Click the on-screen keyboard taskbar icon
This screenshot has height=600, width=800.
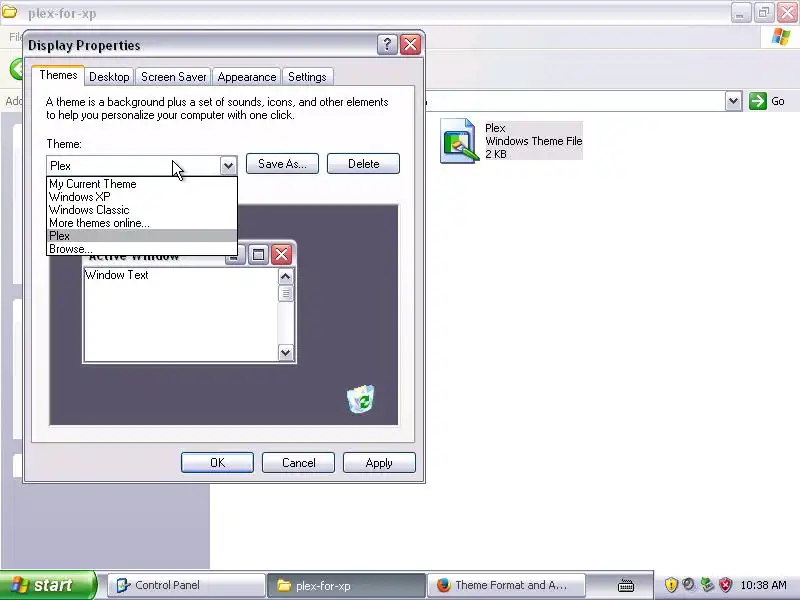pos(626,585)
